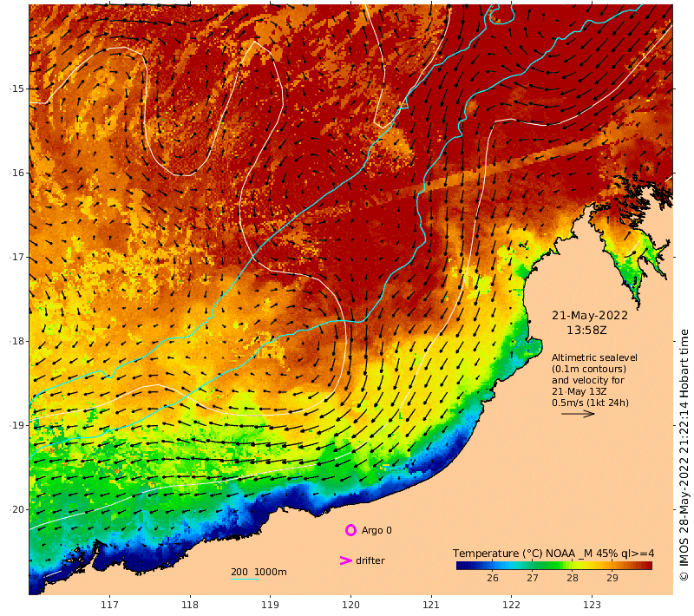Image resolution: width=694 pixels, height=616 pixels.
Task: Click the 0.5m/s velocity scale arrow
Action: (578, 414)
